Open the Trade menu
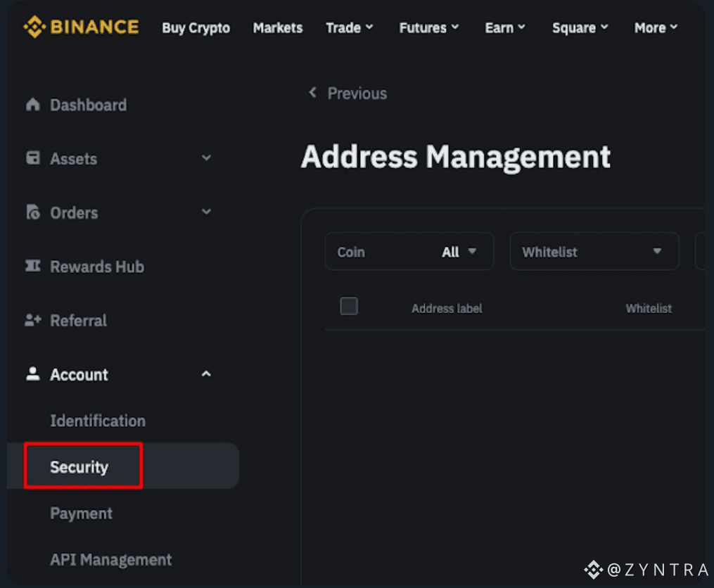This screenshot has height=588, width=714. (x=349, y=28)
